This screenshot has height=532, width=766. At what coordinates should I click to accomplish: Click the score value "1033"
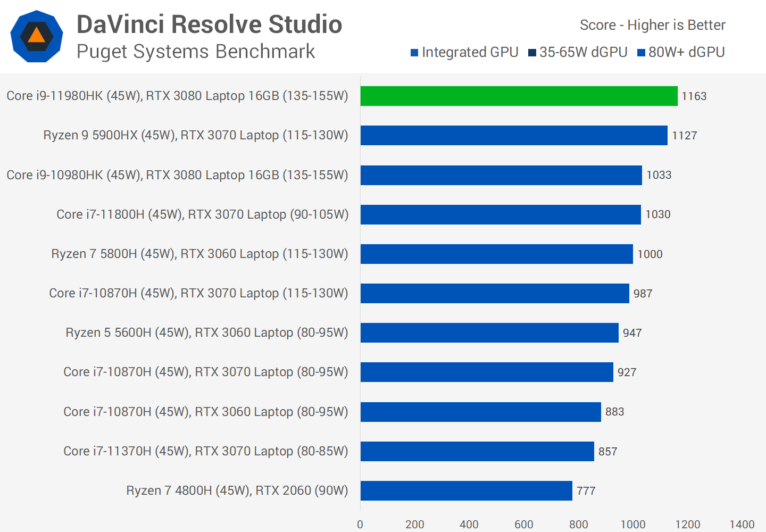click(659, 175)
